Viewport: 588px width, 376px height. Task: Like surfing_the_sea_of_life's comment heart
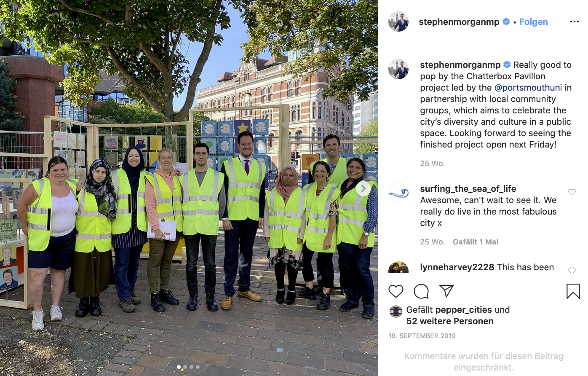[x=572, y=192]
